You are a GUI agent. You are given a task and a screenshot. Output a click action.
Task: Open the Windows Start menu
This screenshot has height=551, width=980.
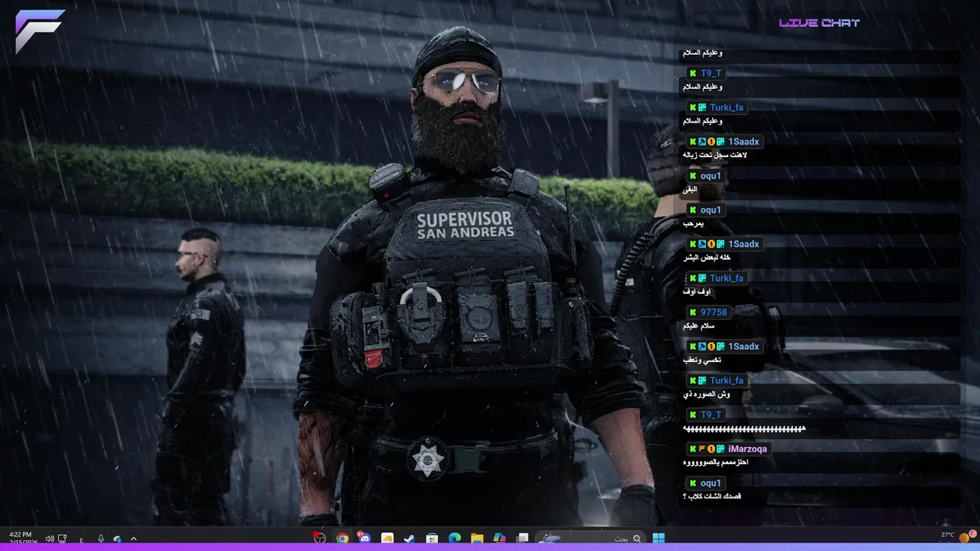click(x=658, y=539)
